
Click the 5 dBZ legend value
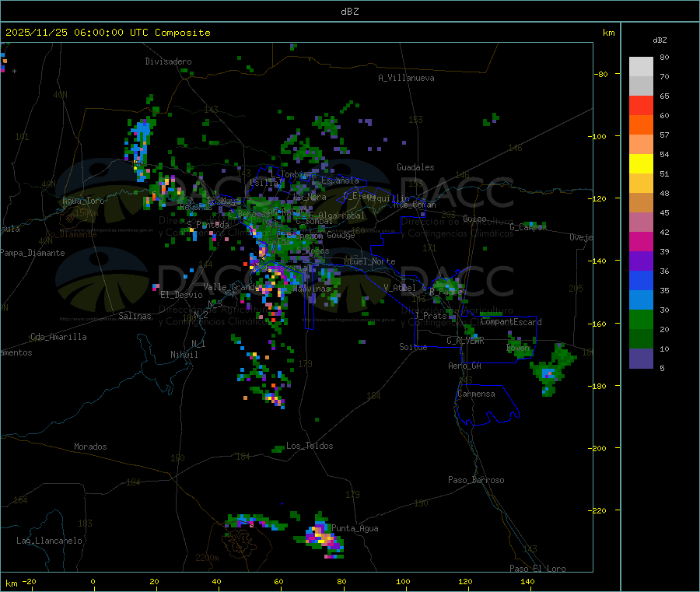662,368
